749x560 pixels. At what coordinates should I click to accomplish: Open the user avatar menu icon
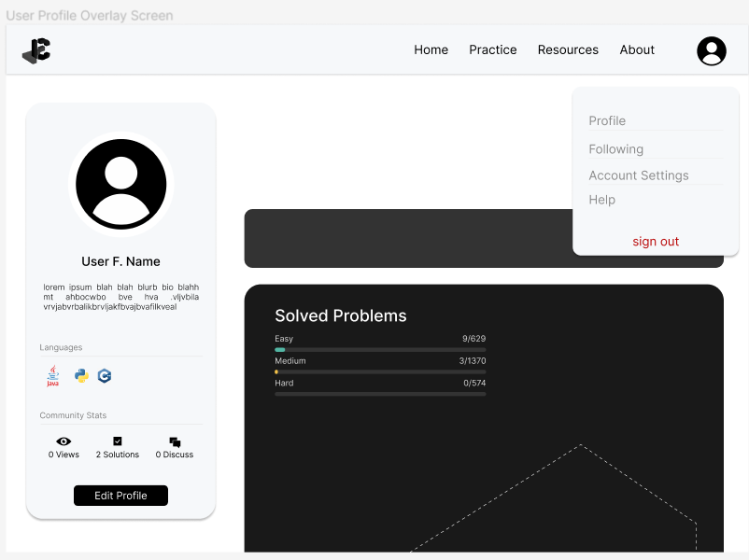click(x=712, y=51)
